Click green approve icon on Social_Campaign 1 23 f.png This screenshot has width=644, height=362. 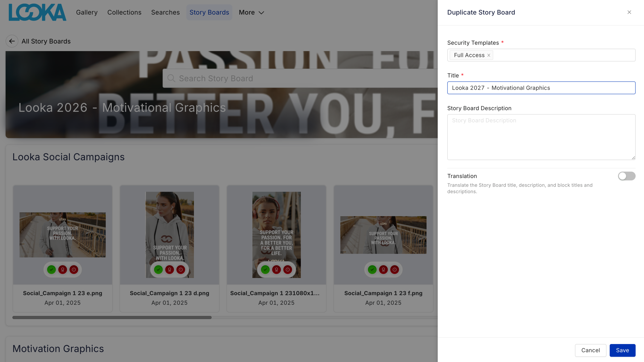[x=372, y=269]
